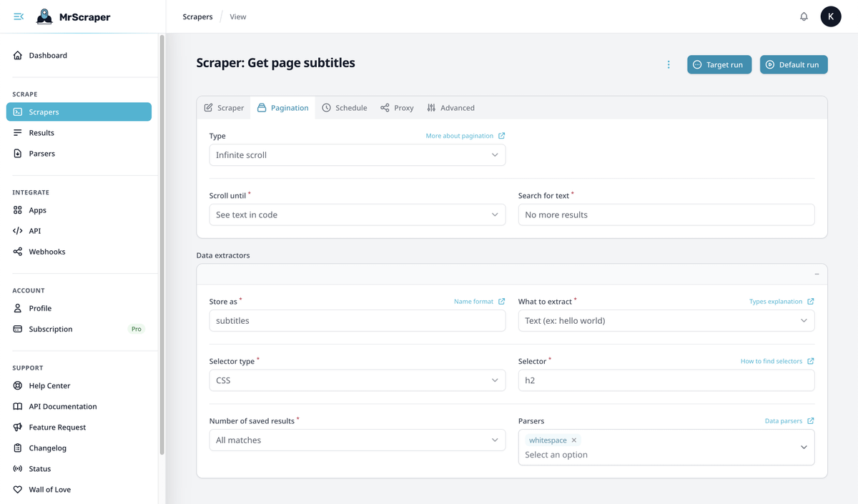Open Webhooks in the sidebar
Screen dimensions: 858x504
46,252
